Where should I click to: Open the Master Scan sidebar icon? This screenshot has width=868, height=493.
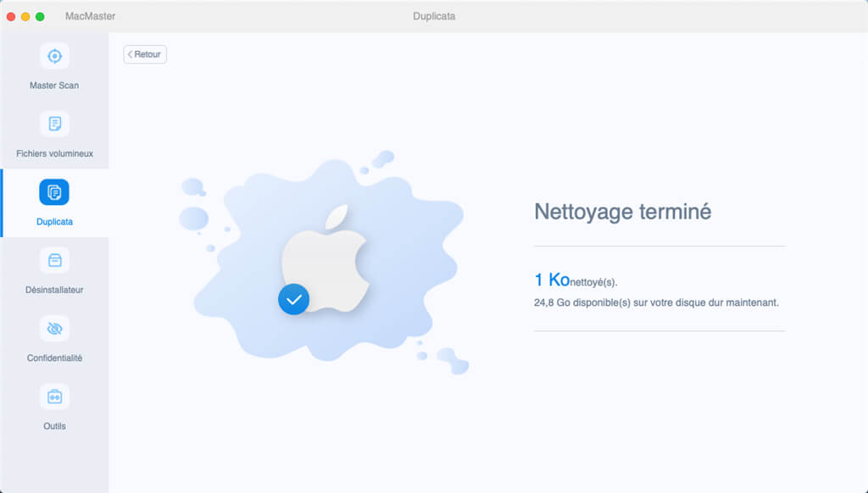54,56
